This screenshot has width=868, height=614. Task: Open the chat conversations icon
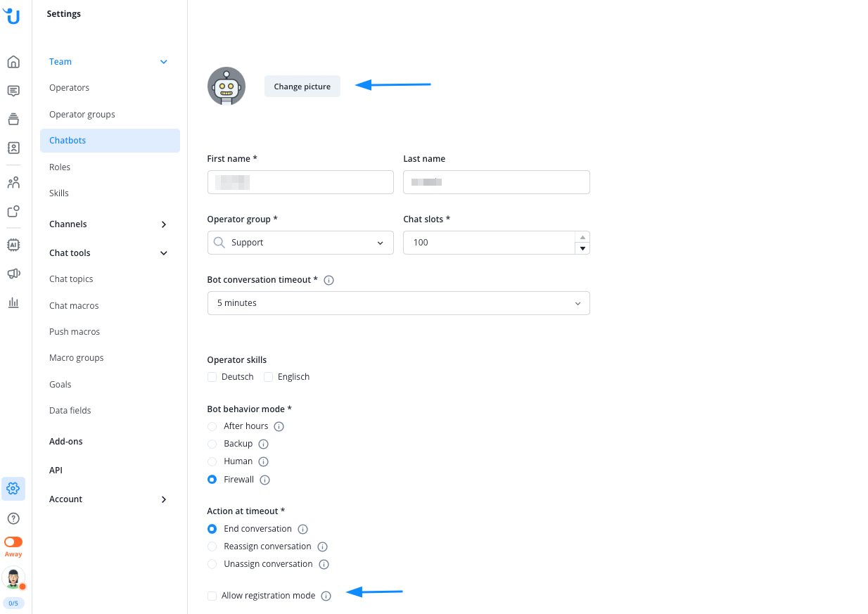click(x=13, y=91)
